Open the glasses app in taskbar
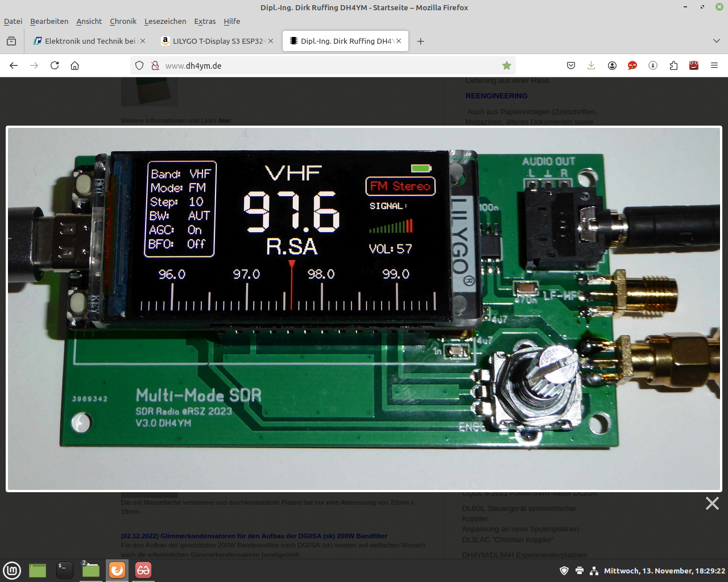Image resolution: width=728 pixels, height=582 pixels. coord(143,570)
